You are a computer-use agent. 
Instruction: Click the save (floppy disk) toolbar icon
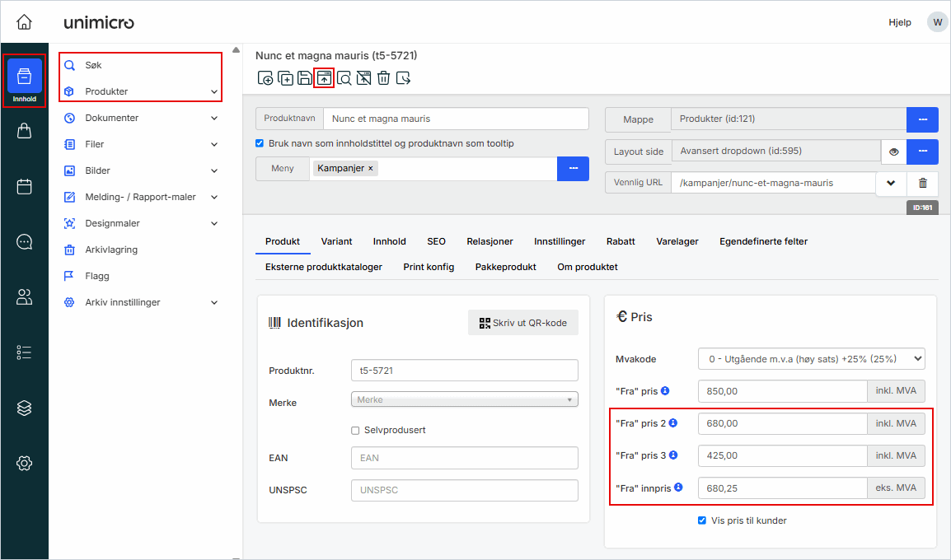click(305, 78)
